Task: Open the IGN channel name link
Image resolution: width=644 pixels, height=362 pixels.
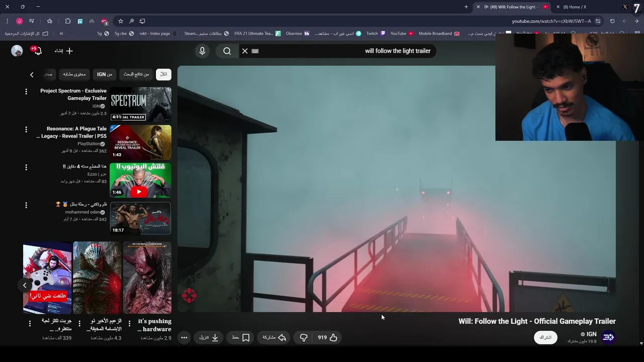Action: click(x=591, y=334)
